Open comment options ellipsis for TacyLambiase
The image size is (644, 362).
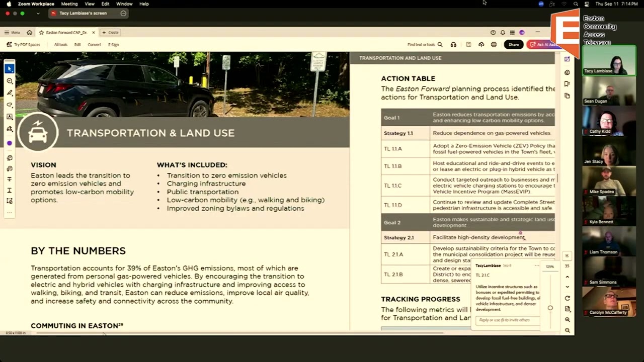click(537, 265)
